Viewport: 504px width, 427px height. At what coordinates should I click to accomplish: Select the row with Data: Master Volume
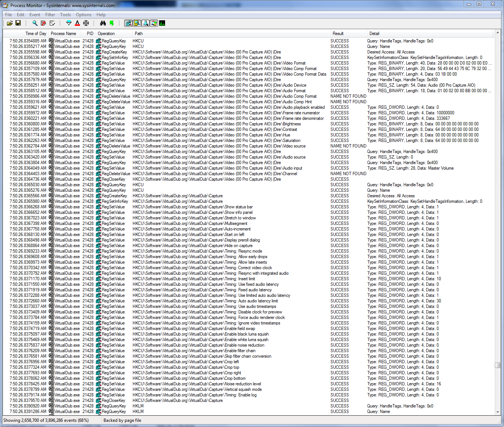point(249,168)
